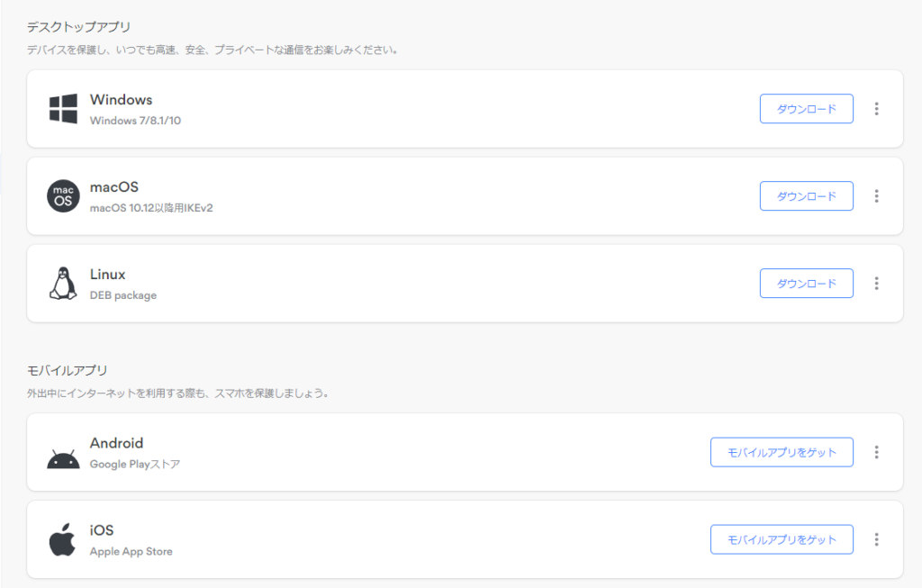The width and height of the screenshot is (922, 588).
Task: Open the three-dot menu for Linux
Action: coord(876,283)
